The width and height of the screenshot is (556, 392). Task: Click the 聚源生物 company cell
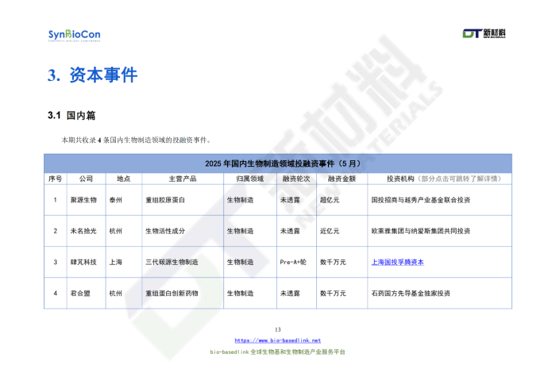point(83,200)
